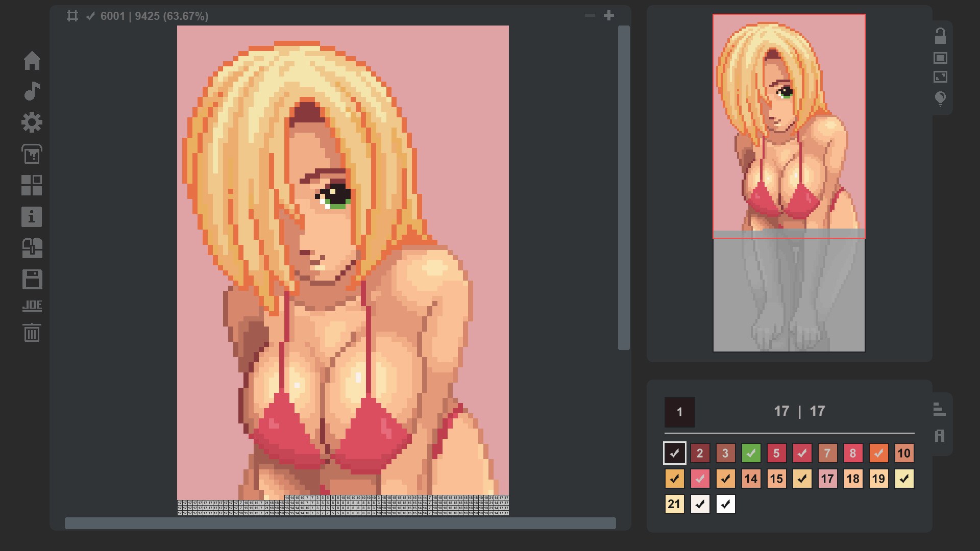Viewport: 980px width, 551px height.
Task: Select color swatch number 14
Action: pos(751,479)
